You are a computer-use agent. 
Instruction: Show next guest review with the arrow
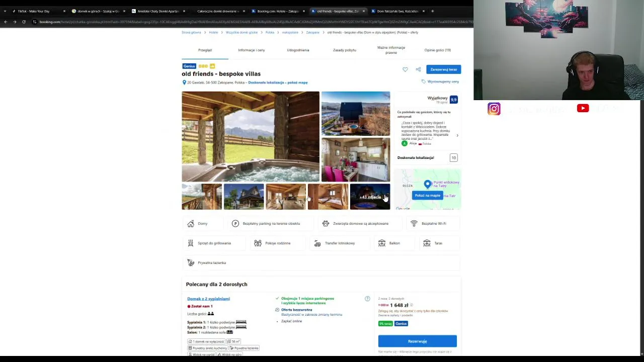[x=457, y=135]
